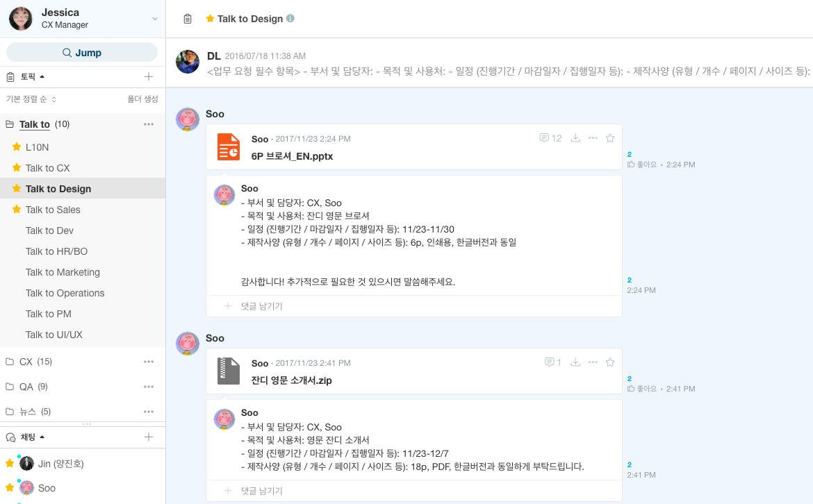Download the 잔디 영문 소개서.zip file

(575, 362)
